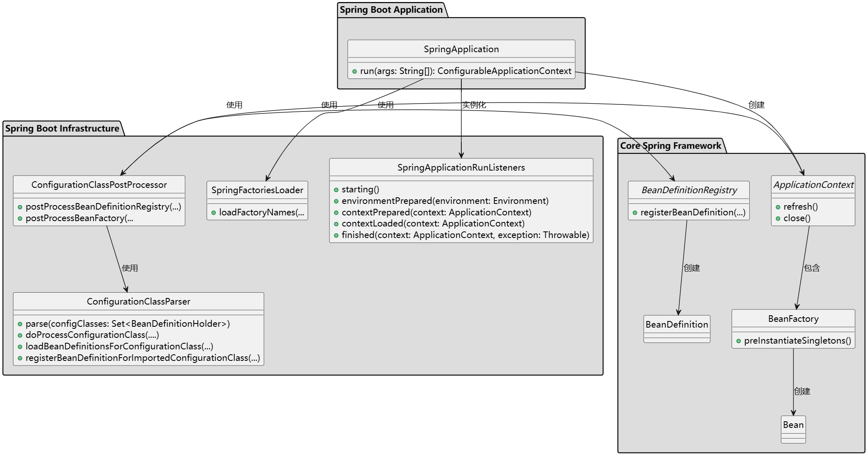This screenshot has height=455, width=868.
Task: Select the Spring Boot Infrastructure package label
Action: click(x=62, y=129)
